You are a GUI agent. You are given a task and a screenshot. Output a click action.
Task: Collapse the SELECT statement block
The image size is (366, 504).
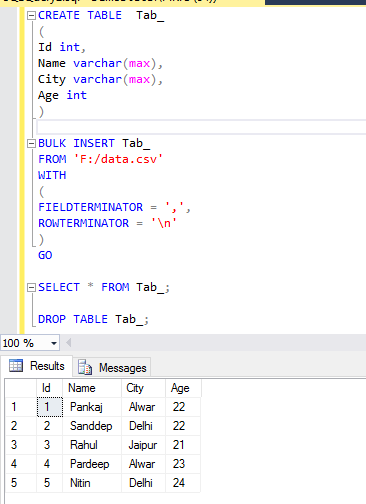click(x=31, y=287)
